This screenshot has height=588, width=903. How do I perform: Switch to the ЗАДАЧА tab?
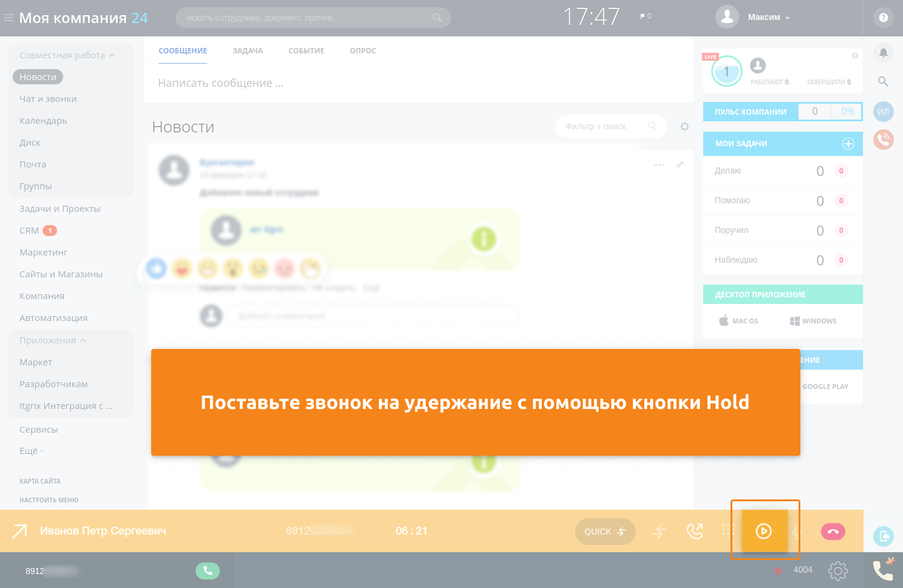[x=247, y=51]
